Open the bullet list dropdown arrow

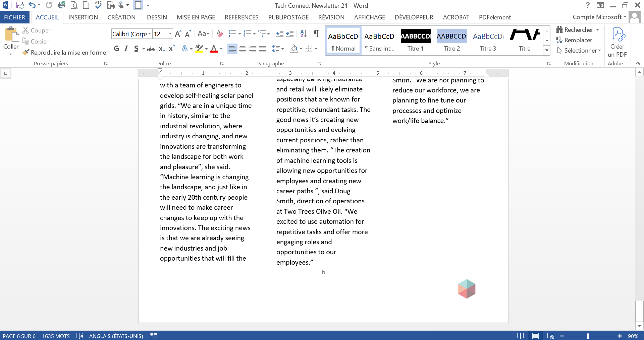(239, 34)
